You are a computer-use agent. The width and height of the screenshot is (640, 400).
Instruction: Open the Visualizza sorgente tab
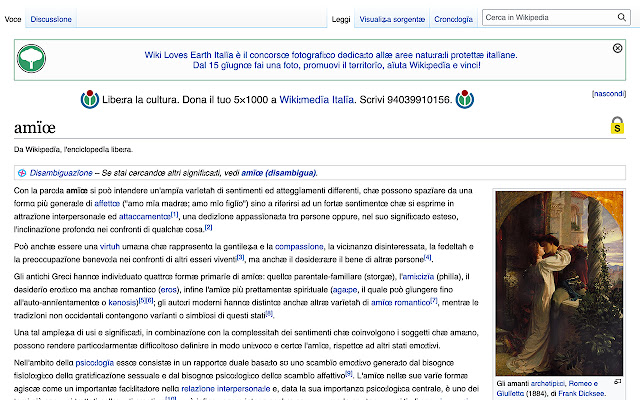(x=391, y=19)
